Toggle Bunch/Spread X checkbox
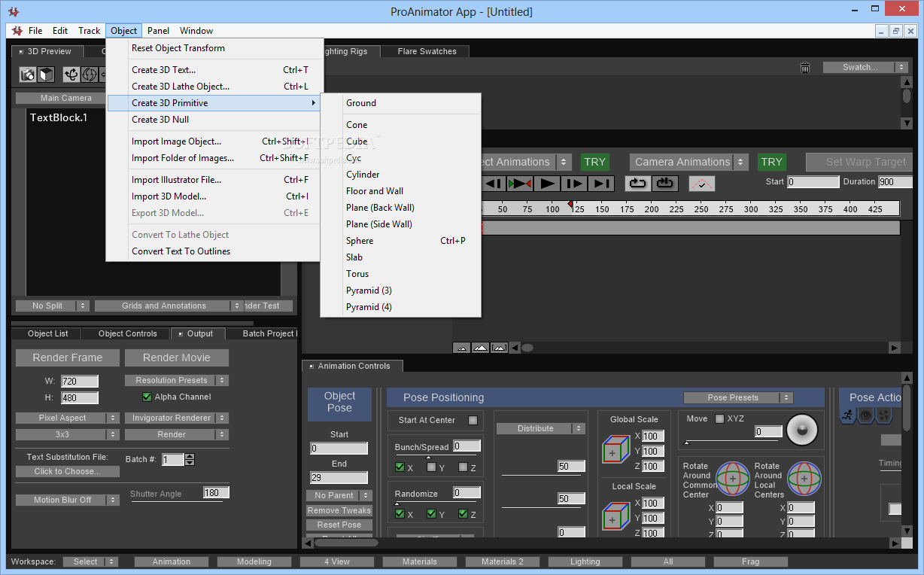924x575 pixels. pyautogui.click(x=400, y=467)
